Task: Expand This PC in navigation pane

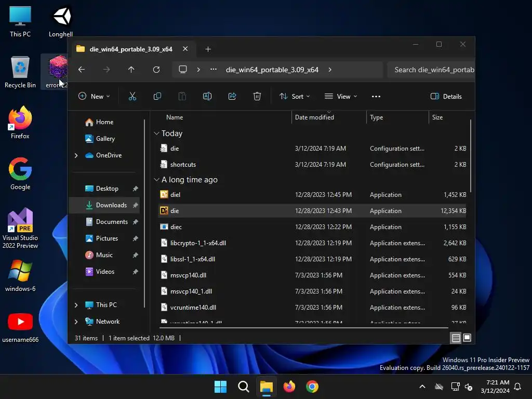Action: click(x=76, y=305)
